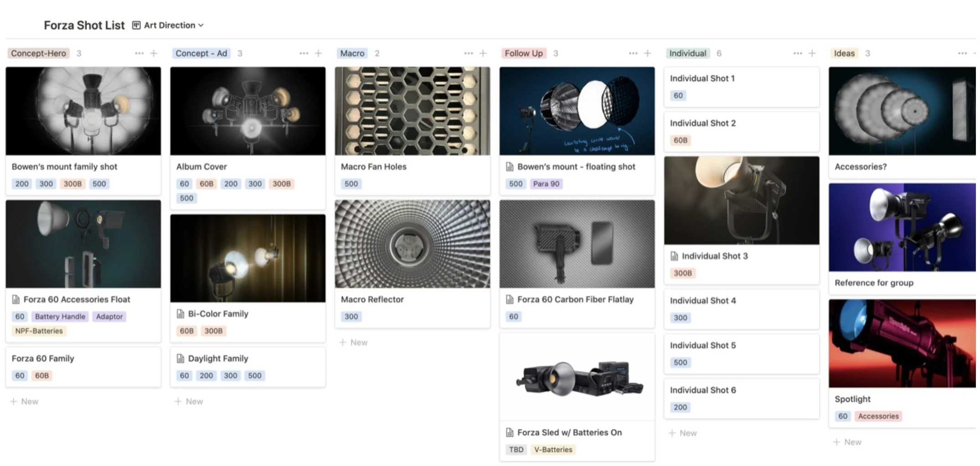This screenshot has height=466, width=980.
Task: Open Forza 60 Accessories Float image
Action: pyautogui.click(x=83, y=244)
